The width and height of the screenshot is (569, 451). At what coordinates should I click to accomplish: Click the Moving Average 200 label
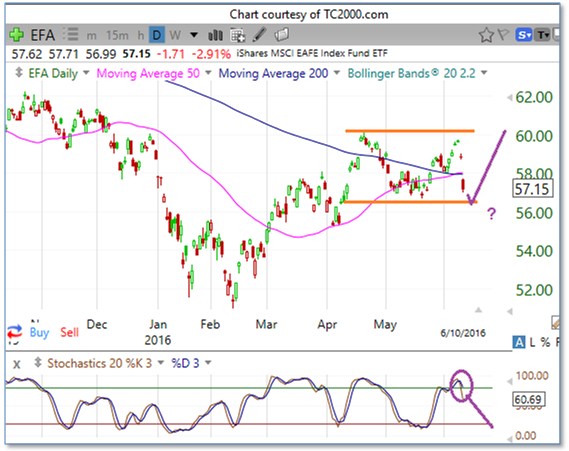274,73
